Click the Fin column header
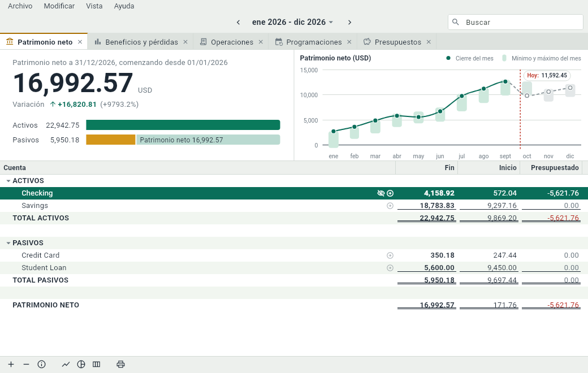 coord(427,168)
